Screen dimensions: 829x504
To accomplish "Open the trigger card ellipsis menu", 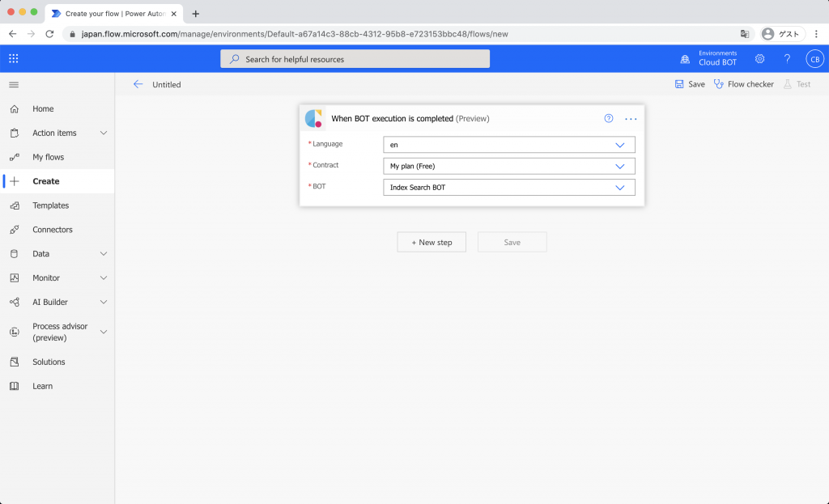I will coord(631,119).
